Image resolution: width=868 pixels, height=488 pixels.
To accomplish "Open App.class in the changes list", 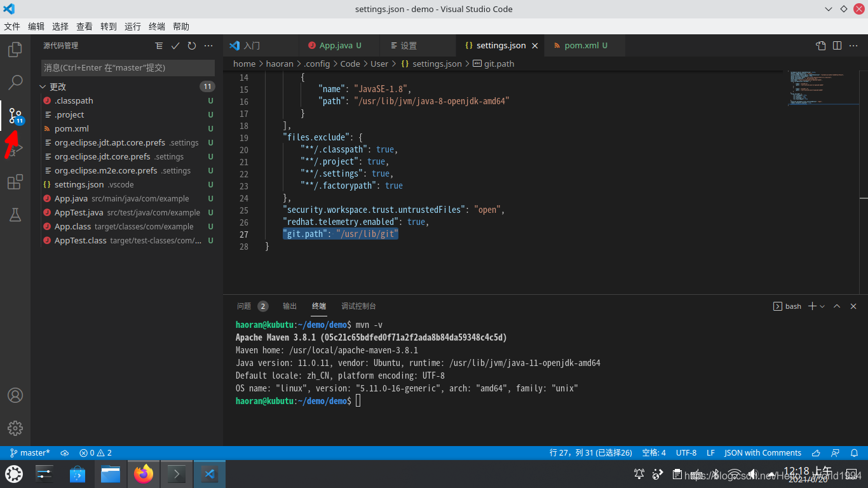I will coord(126,227).
